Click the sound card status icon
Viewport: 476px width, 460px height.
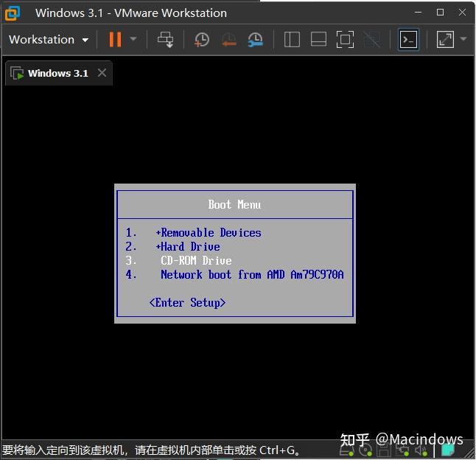coord(421,450)
